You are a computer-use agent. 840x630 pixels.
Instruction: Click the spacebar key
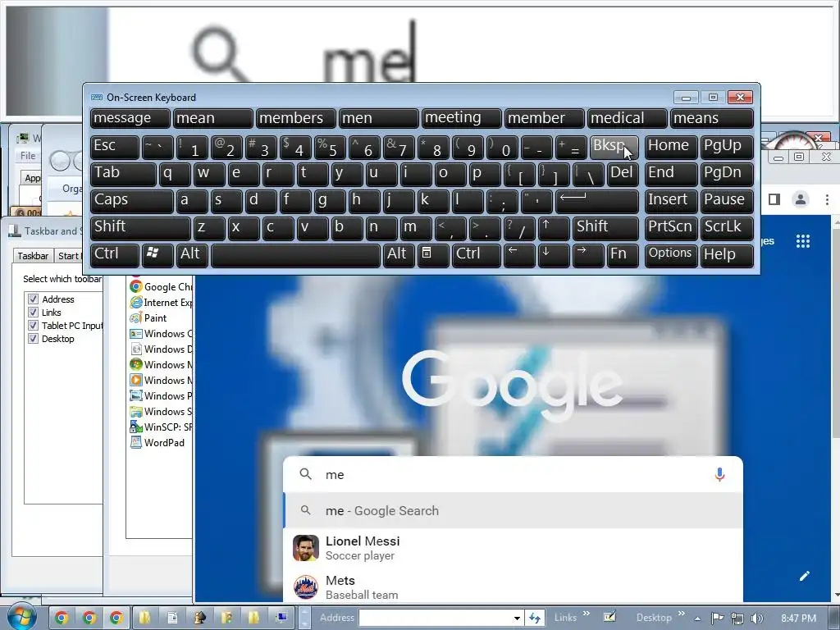click(295, 254)
